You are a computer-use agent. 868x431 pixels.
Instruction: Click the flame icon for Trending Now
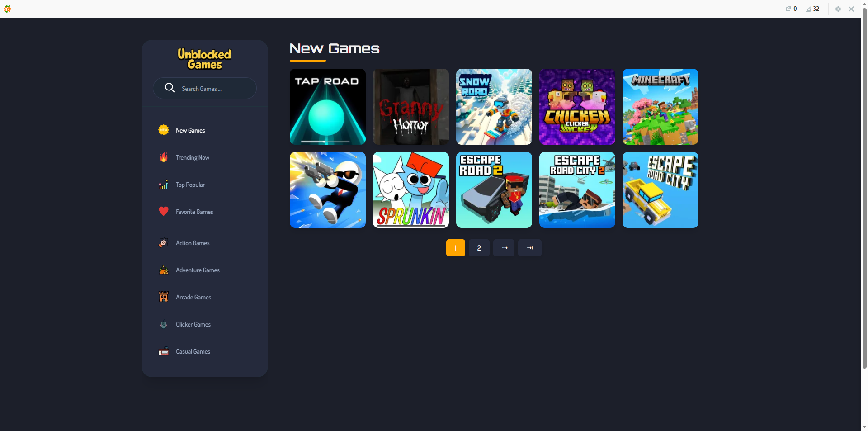164,157
